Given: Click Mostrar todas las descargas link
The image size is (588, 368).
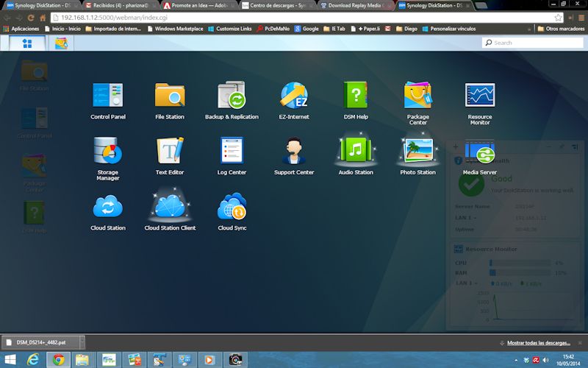Looking at the screenshot, I should pyautogui.click(x=539, y=343).
